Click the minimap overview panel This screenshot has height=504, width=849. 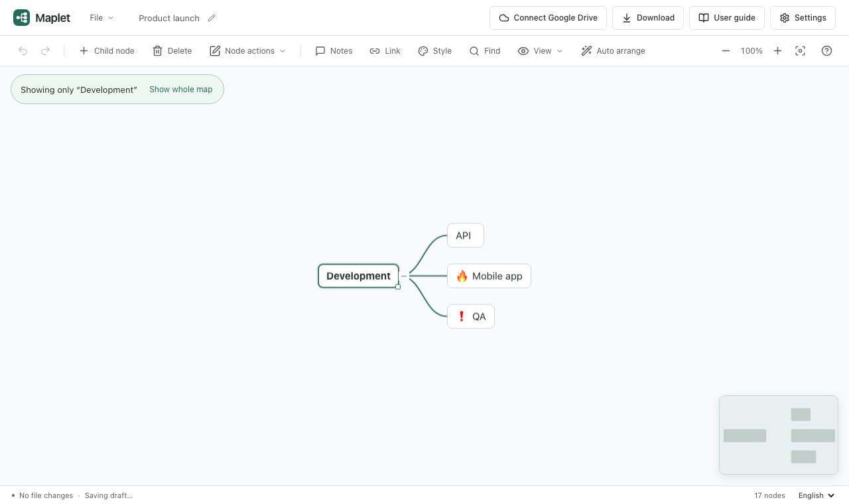[x=779, y=435]
